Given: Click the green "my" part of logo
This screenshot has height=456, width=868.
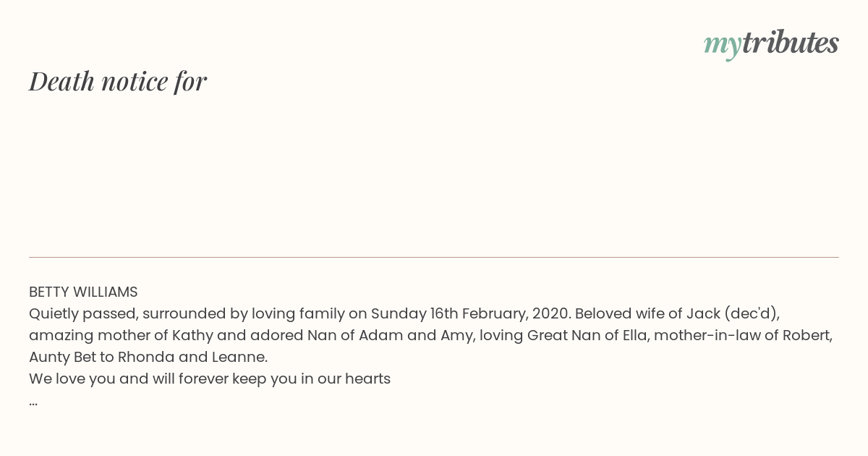Looking at the screenshot, I should point(722,46).
